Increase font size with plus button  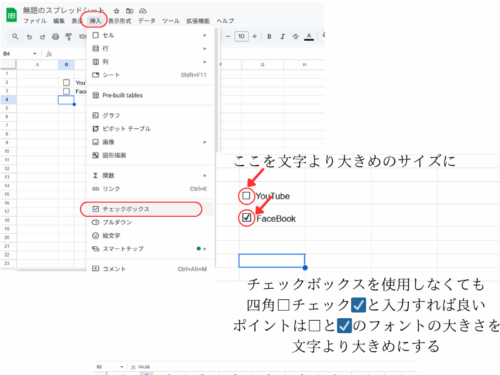(255, 36)
